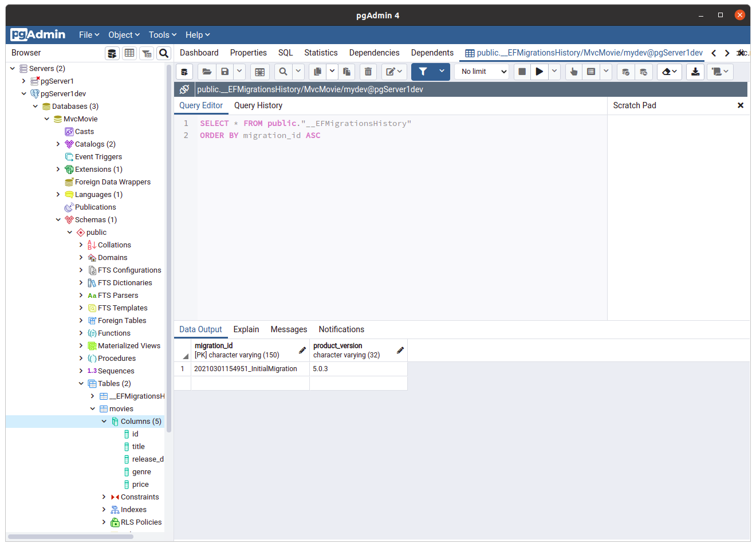Click the Stop query square button
Image resolution: width=756 pixels, height=547 pixels.
[522, 72]
